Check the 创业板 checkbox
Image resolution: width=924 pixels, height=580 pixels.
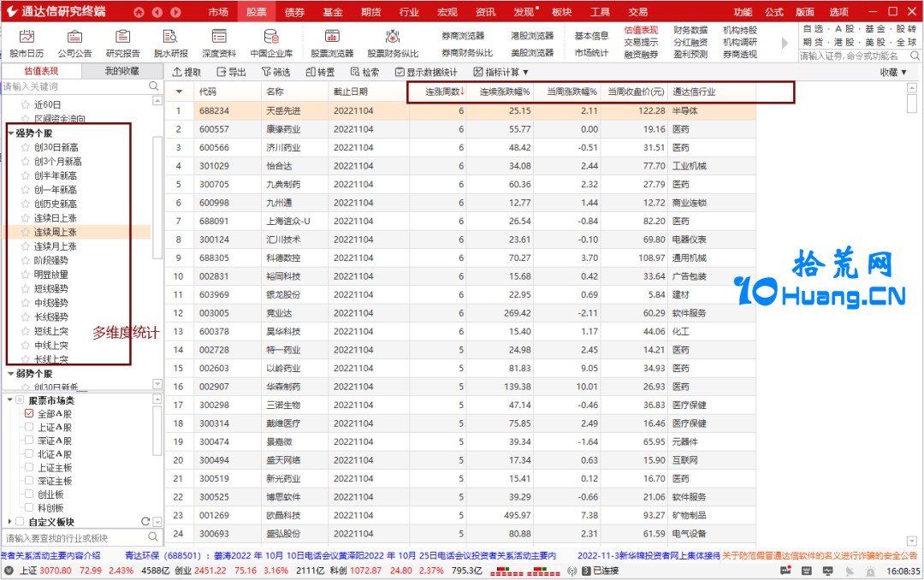[29, 494]
